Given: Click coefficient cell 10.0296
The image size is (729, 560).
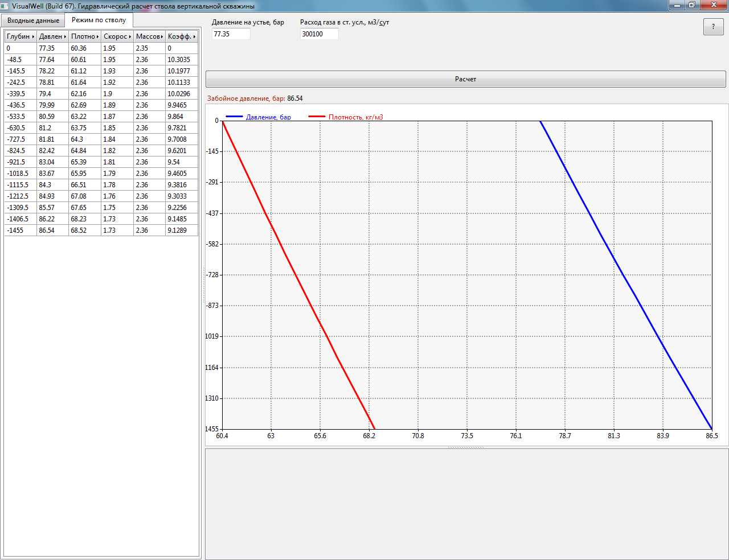Looking at the screenshot, I should (x=182, y=94).
